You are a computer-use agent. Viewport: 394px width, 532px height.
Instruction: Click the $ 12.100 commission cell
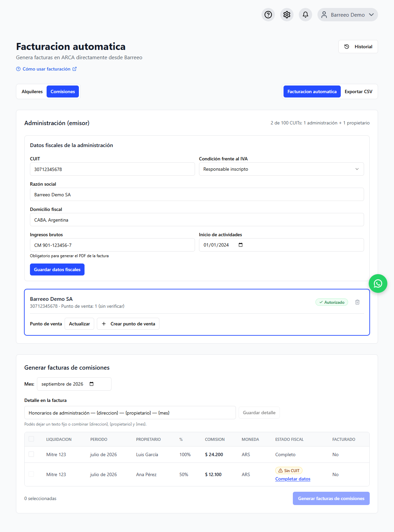213,474
